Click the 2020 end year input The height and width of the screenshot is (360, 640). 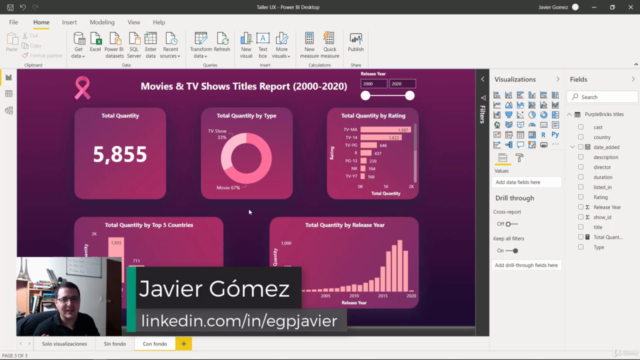[402, 84]
